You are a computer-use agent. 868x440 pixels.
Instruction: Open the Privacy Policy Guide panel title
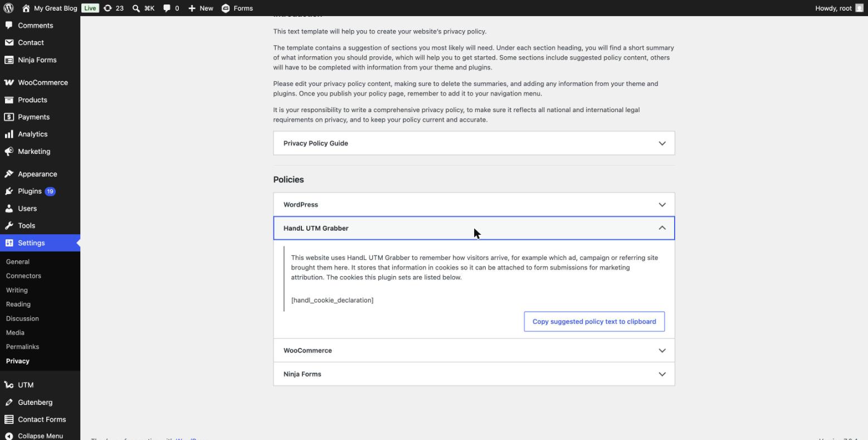click(315, 143)
